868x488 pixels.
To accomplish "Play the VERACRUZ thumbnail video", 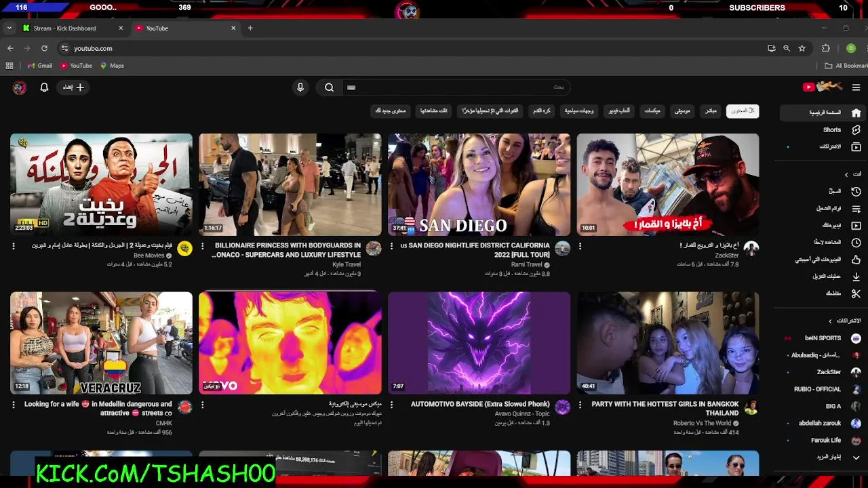I will 101,343.
